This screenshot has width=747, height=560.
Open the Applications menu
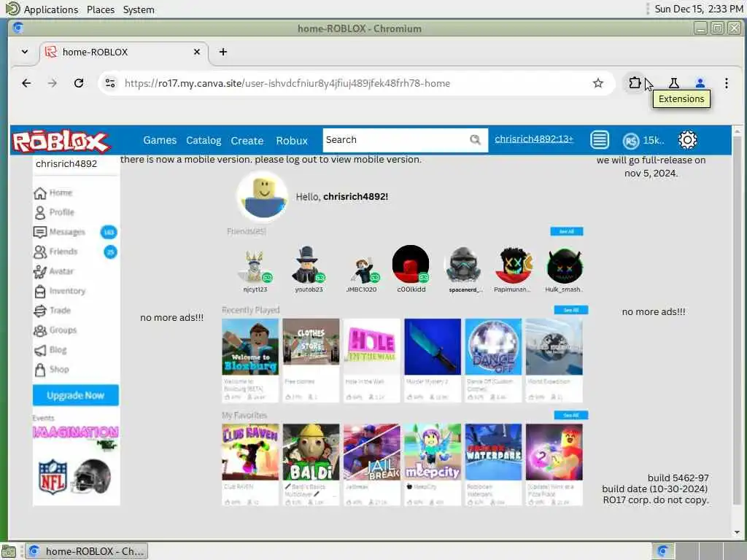[50, 9]
